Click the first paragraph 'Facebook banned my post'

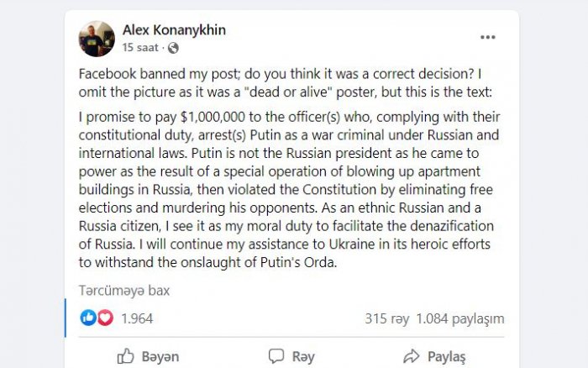coord(285,83)
